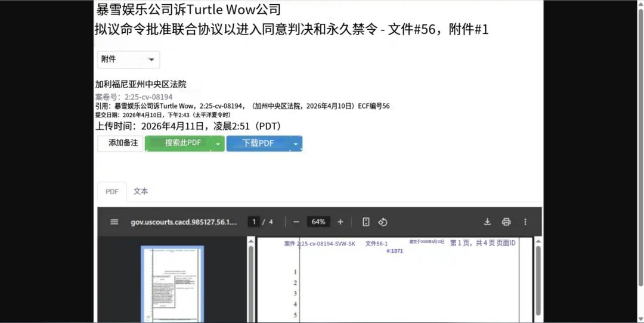Toggle the fit-to-page icon in the PDF toolbar
The height and width of the screenshot is (323, 644).
366,222
